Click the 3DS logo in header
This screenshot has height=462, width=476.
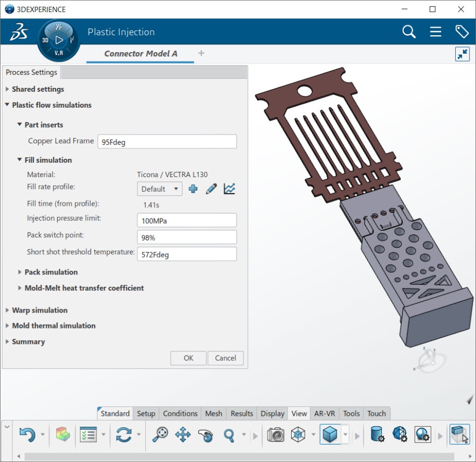tap(19, 32)
